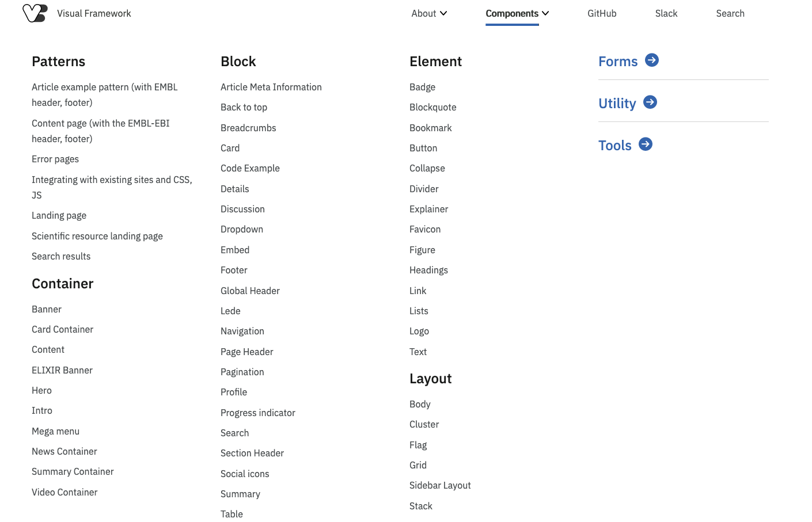The image size is (812, 522).
Task: Select the Social icons component
Action: click(x=245, y=474)
